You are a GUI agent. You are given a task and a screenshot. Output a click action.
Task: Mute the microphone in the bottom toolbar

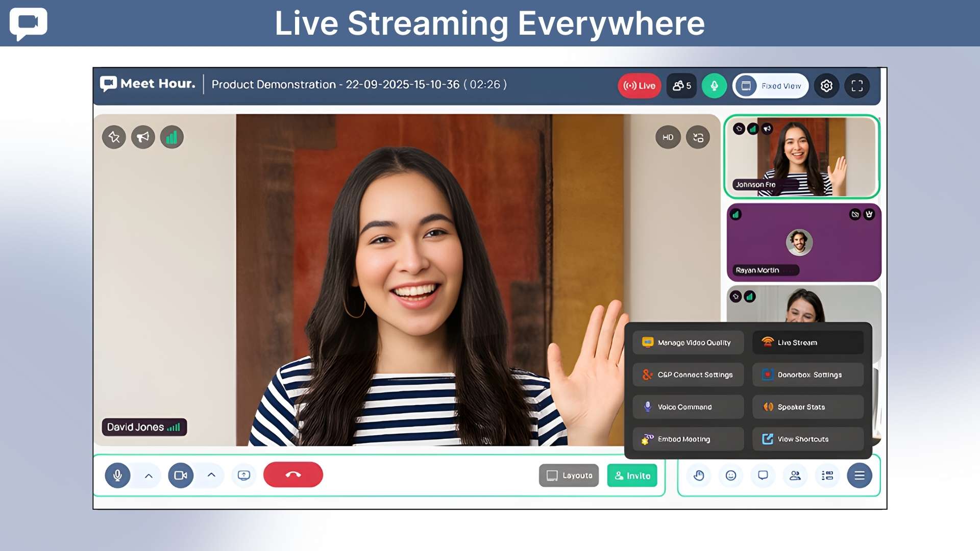[117, 475]
